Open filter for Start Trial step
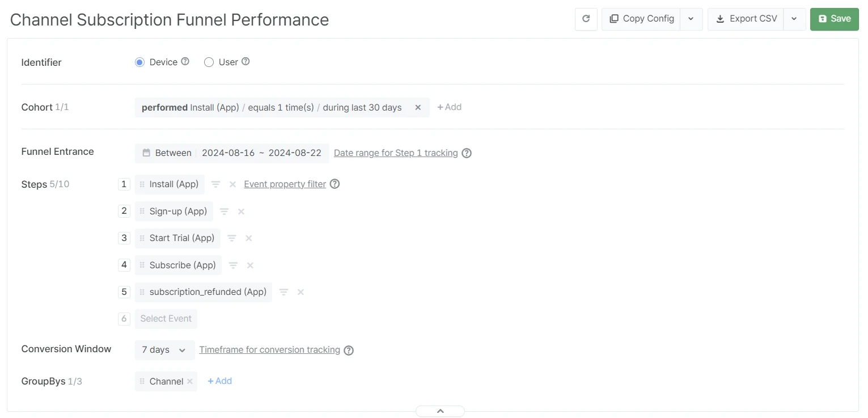This screenshot has width=868, height=418. (x=232, y=238)
